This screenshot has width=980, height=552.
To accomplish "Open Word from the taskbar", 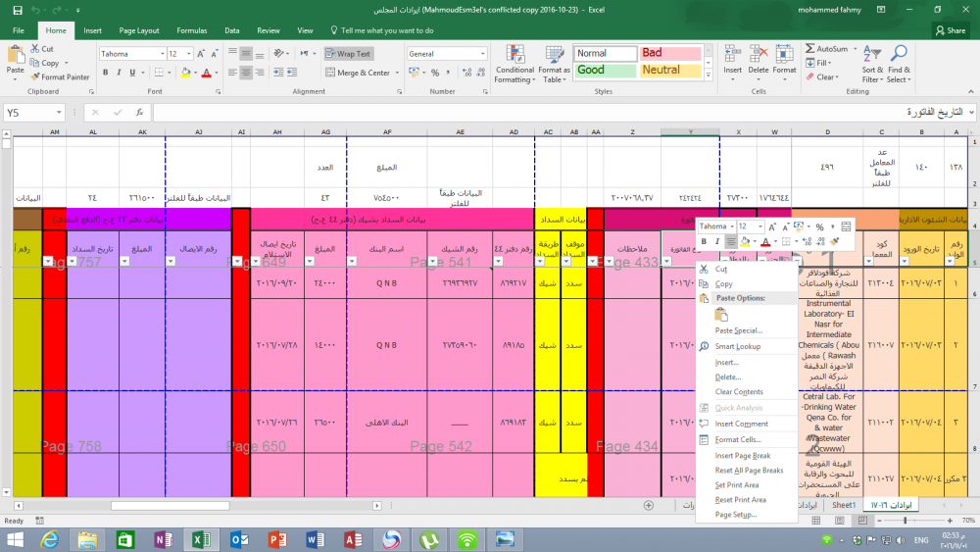I will point(315,539).
